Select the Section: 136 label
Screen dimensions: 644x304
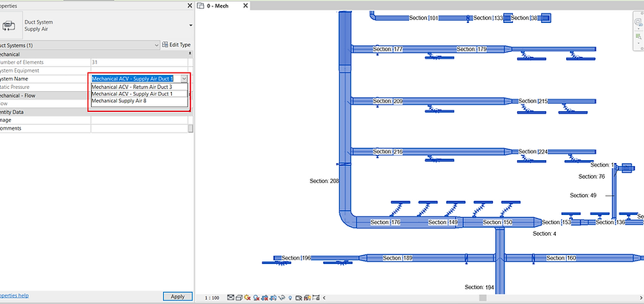coord(611,222)
